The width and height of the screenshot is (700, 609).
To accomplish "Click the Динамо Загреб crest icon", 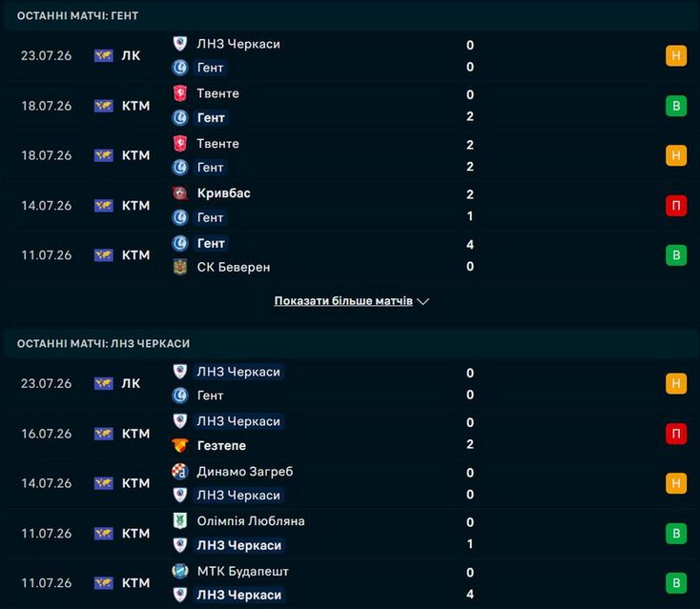I will coord(180,472).
